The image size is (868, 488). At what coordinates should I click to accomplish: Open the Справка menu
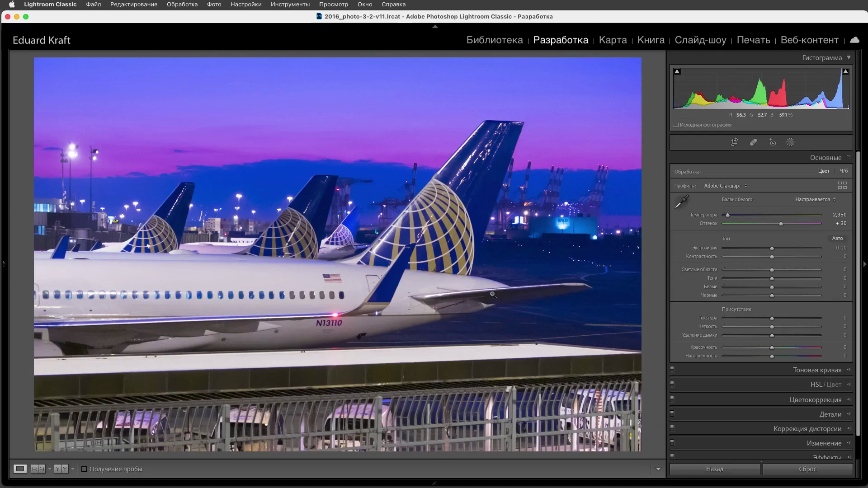tap(393, 5)
